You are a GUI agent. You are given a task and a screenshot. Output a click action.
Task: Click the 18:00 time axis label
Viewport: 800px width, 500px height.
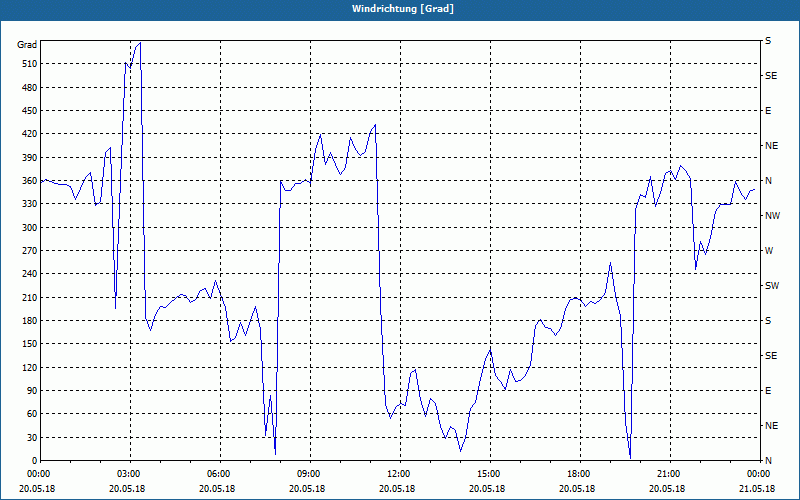[577, 473]
